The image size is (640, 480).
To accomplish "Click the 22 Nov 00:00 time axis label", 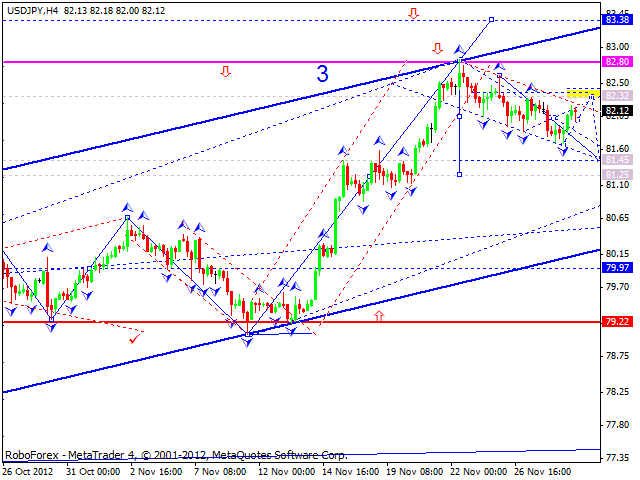I will pyautogui.click(x=478, y=472).
